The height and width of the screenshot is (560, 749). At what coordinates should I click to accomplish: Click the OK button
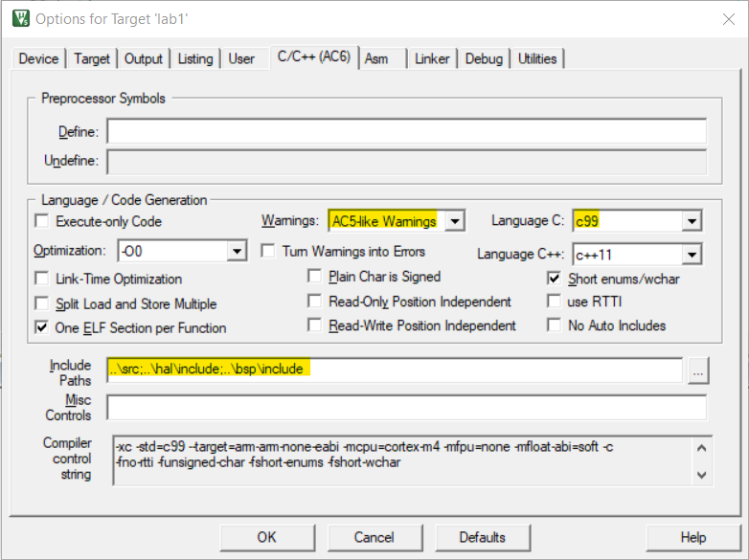[267, 537]
